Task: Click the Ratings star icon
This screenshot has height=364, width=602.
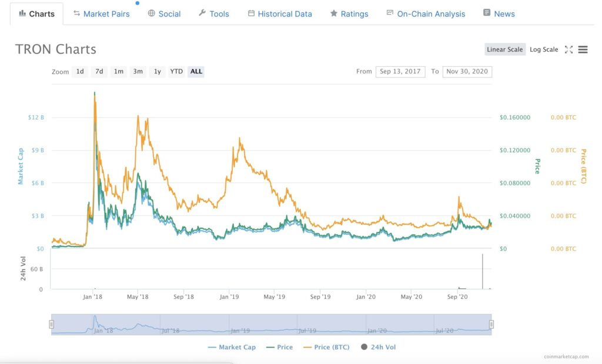Action: 334,14
